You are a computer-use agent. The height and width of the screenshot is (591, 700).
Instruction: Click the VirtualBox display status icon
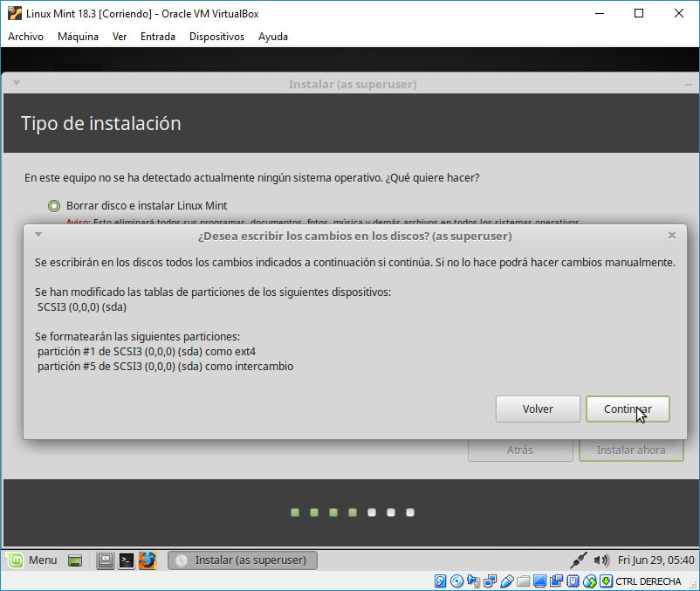point(539,581)
